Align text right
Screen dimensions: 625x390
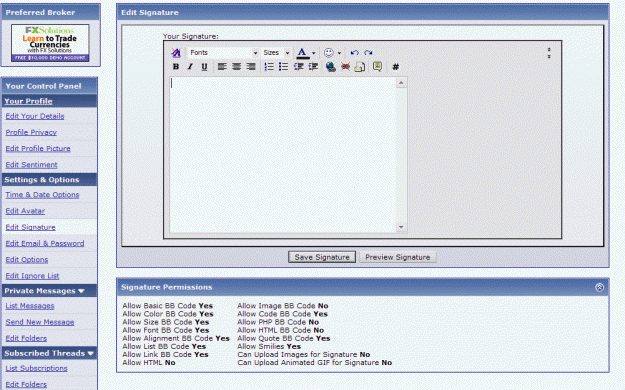(x=251, y=67)
